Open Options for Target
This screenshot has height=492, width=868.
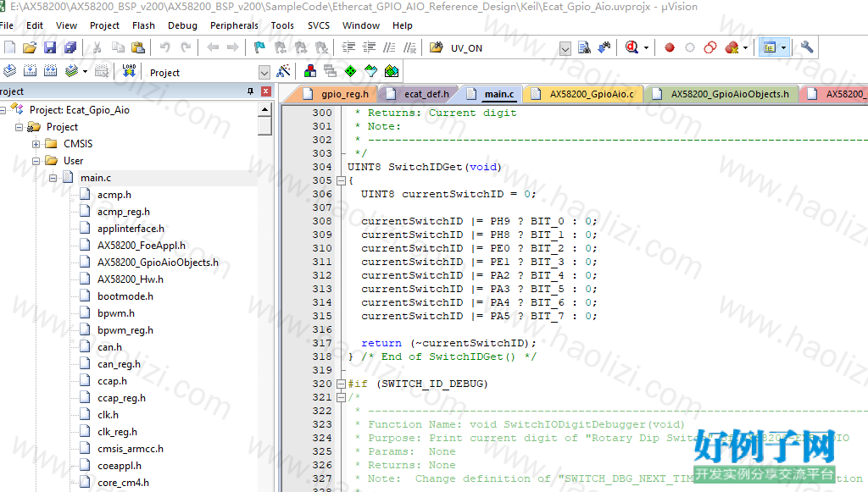(x=283, y=71)
